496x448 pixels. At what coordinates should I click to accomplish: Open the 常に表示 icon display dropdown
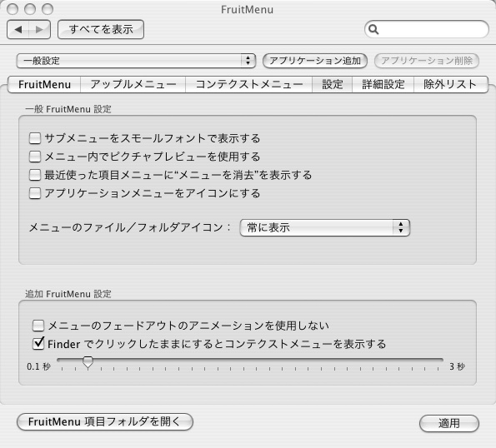pyautogui.click(x=325, y=227)
